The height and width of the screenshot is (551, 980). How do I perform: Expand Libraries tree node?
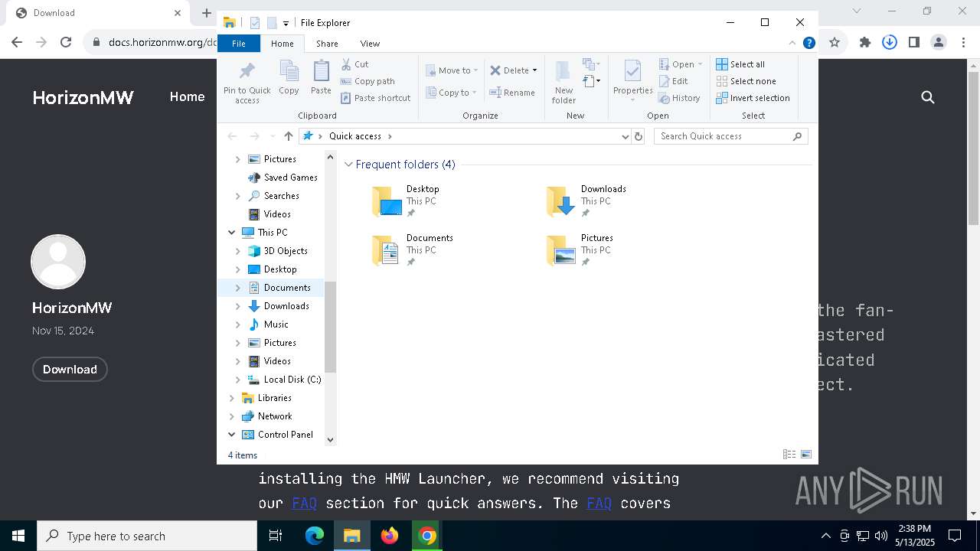(232, 398)
